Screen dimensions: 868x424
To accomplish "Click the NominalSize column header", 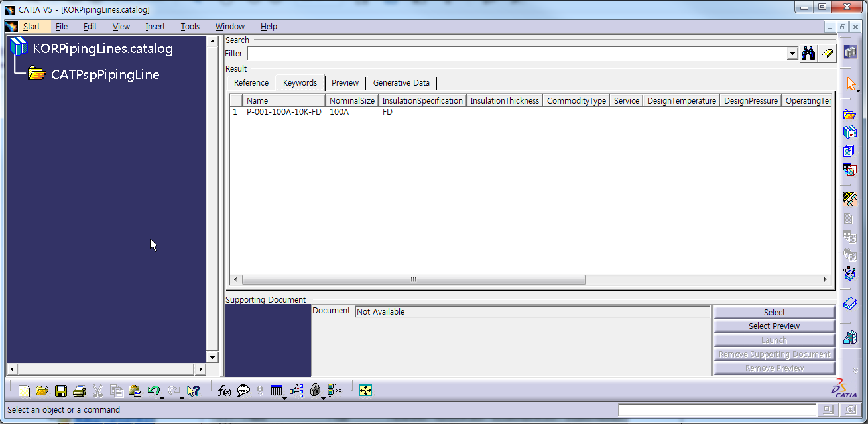I will click(352, 101).
